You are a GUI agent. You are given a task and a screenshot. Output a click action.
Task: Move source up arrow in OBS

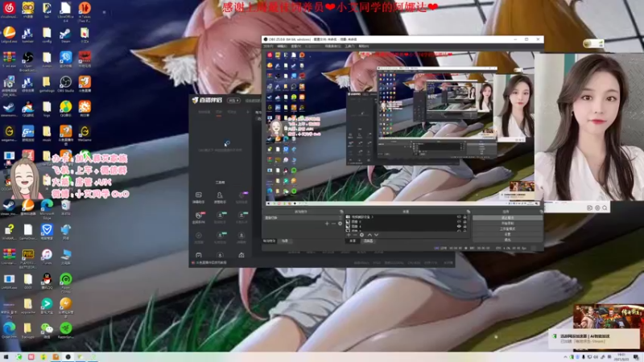point(369,235)
